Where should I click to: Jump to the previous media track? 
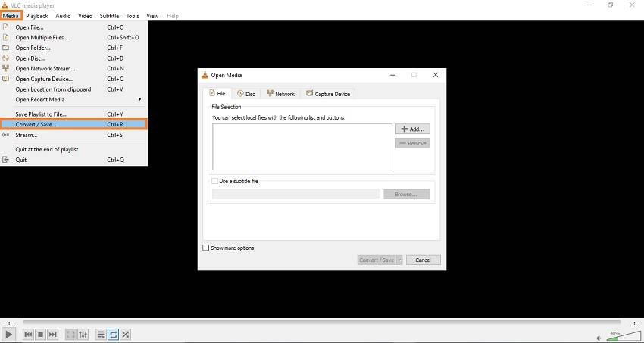(28, 335)
